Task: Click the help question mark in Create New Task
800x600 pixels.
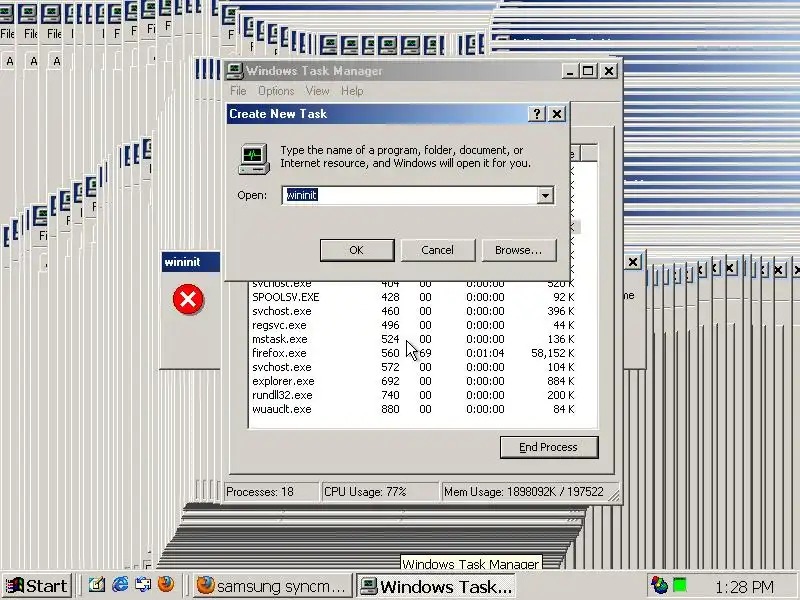Action: coord(536,114)
